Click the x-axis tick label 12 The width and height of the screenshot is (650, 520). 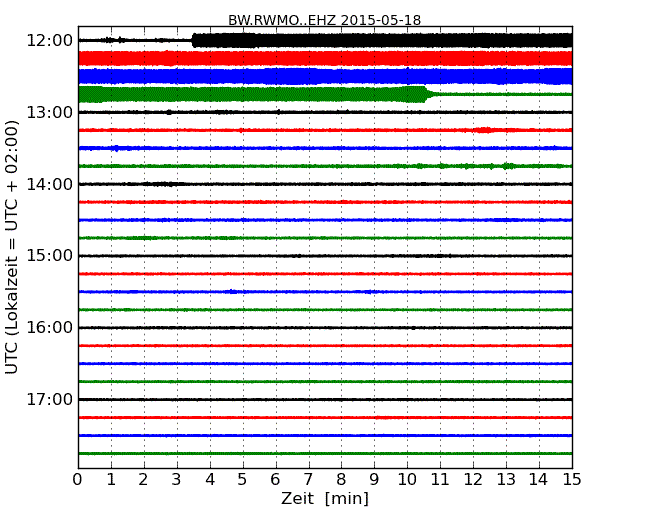(473, 480)
